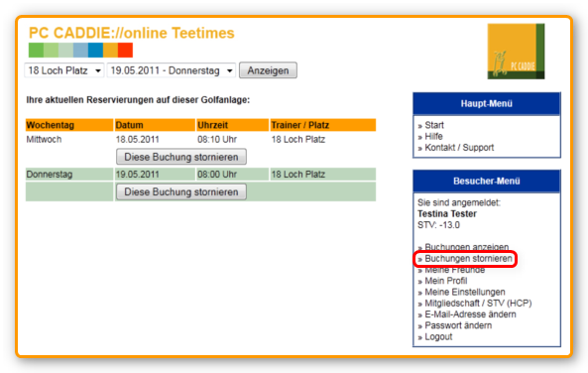Open the Hilfe link
The image size is (588, 373).
(x=433, y=136)
